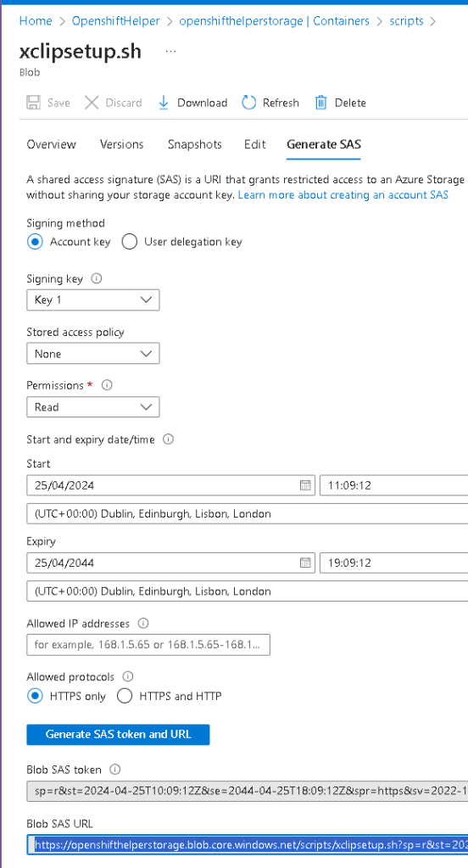
Task: Click the info icon beside Allowed IP addresses
Action: 143,624
